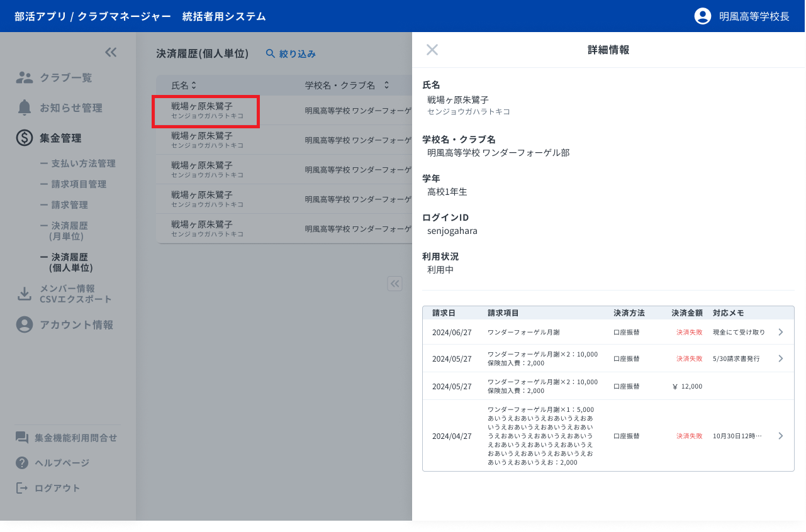The image size is (806, 532).
Task: Click the 集金機能利用問合せ link
Action: (x=76, y=438)
